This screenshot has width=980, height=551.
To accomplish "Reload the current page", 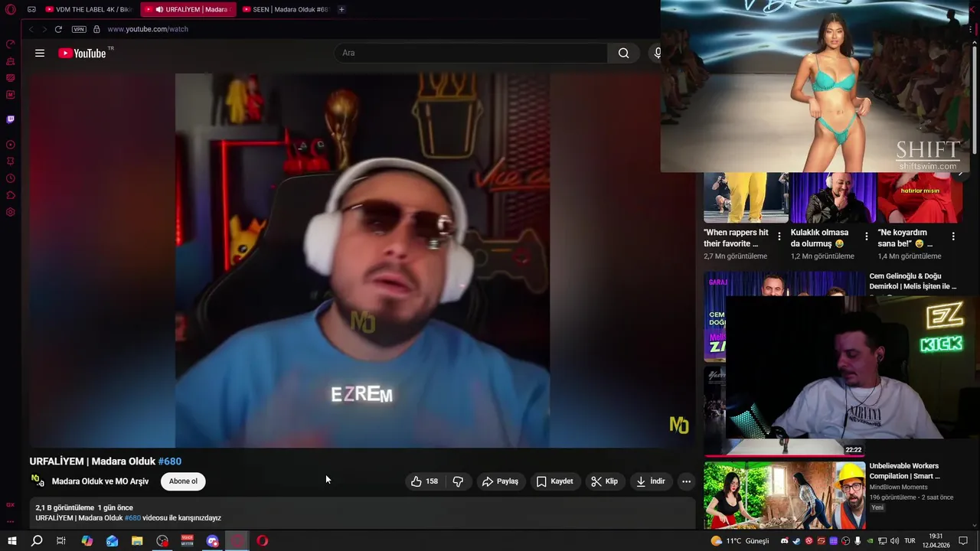I will [58, 29].
